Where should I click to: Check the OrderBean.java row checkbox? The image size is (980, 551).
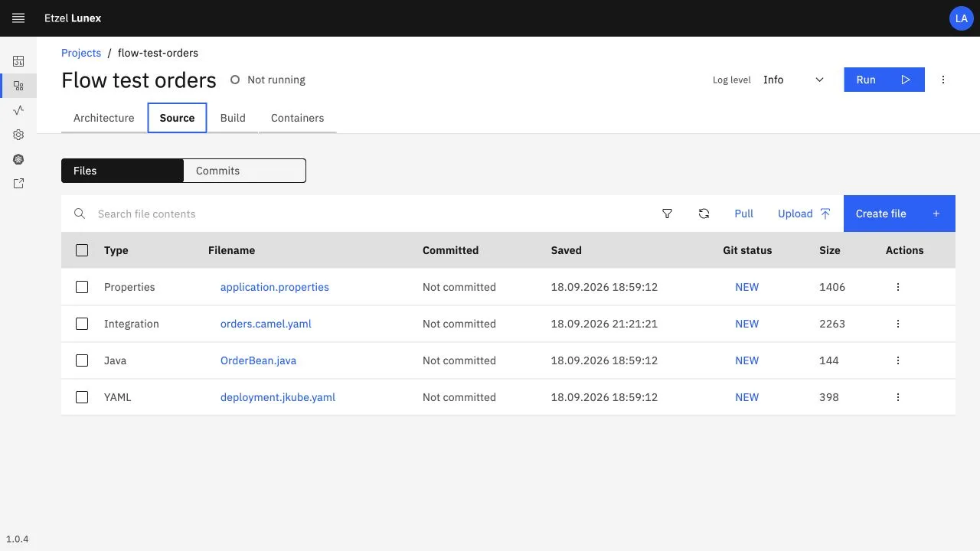tap(82, 360)
